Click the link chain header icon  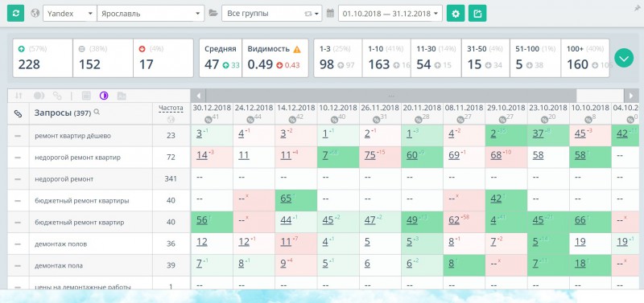click(18, 113)
